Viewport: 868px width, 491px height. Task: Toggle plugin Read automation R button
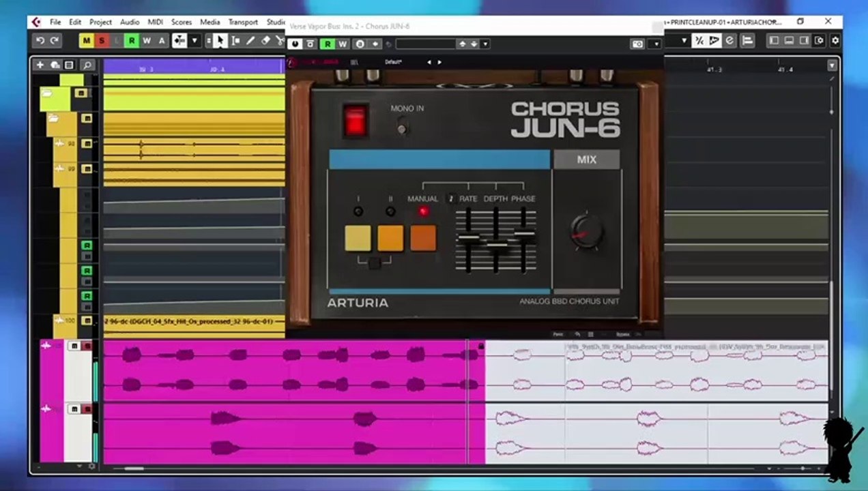coord(328,44)
